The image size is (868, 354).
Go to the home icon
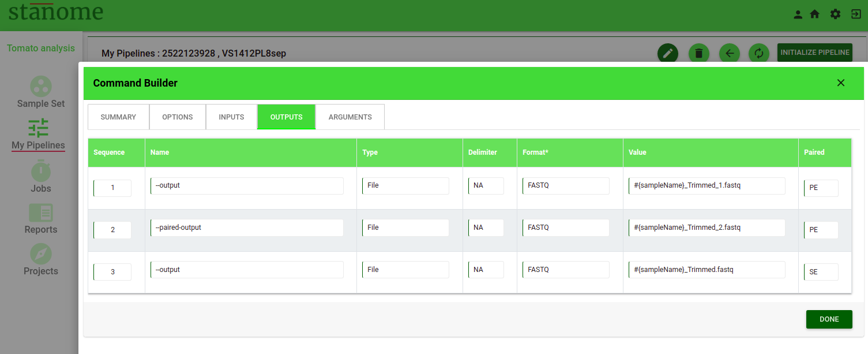pos(815,14)
